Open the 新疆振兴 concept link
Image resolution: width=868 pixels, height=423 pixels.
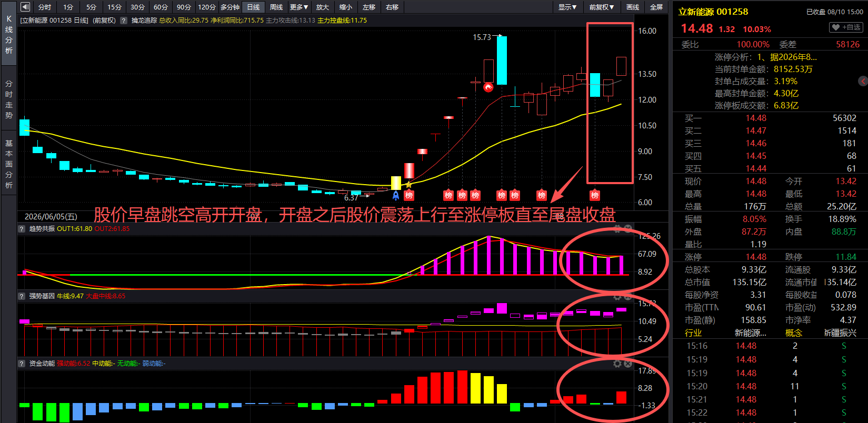tap(840, 333)
